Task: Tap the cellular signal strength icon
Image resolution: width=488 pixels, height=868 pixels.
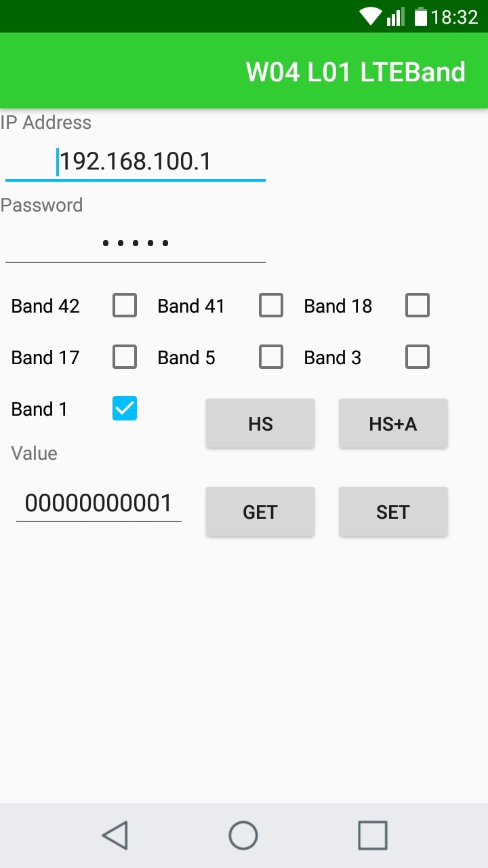Action: (396, 16)
